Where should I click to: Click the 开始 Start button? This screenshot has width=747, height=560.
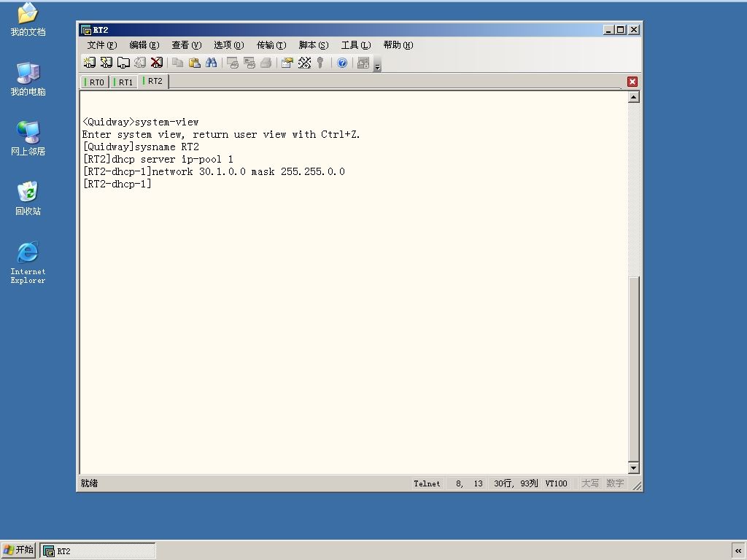[18, 550]
